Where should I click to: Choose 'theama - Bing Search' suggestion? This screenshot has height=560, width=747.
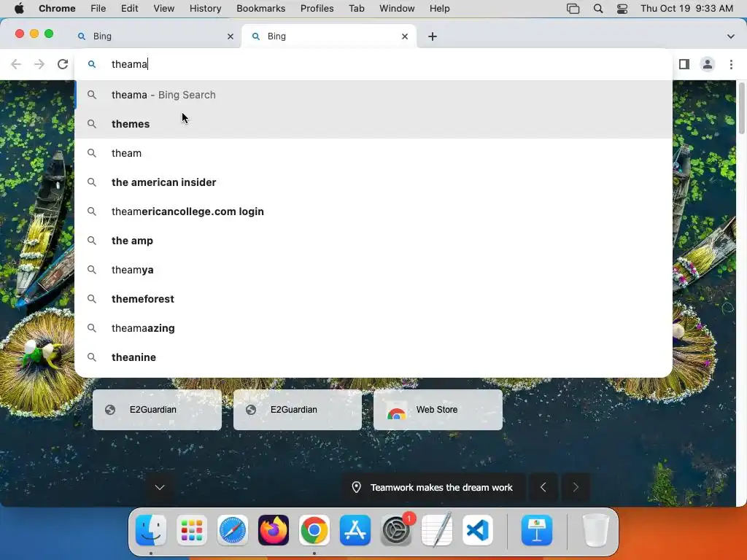click(x=373, y=95)
